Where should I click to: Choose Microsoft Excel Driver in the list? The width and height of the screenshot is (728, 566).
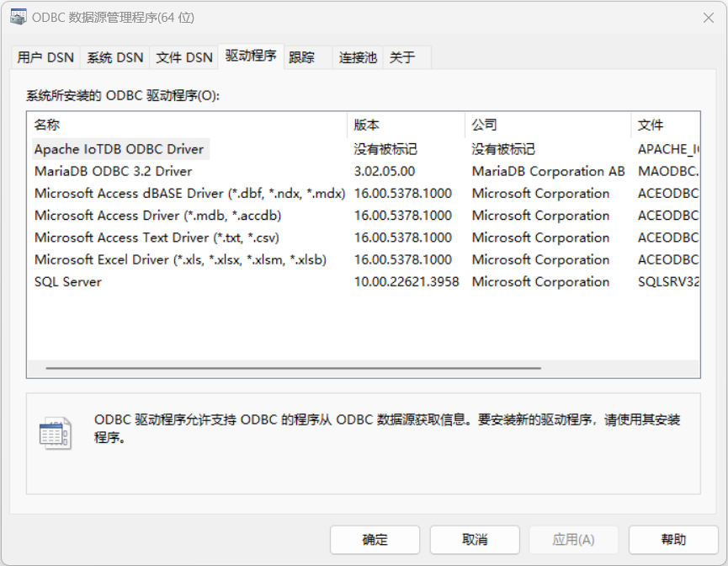pos(180,259)
